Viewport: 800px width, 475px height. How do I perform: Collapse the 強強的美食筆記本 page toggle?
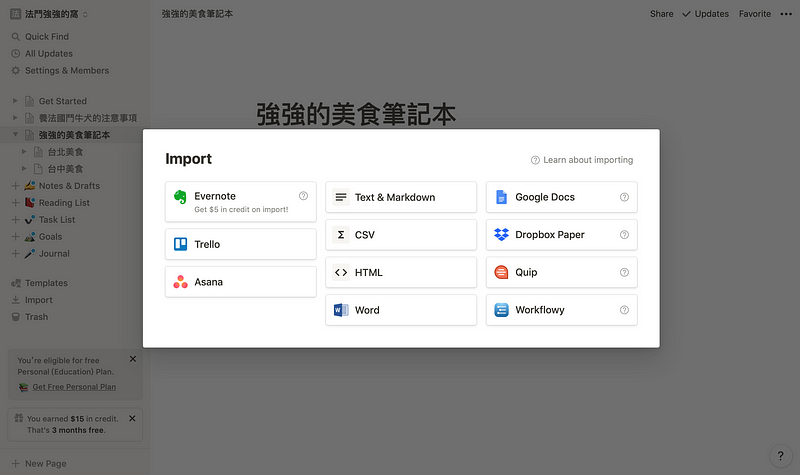pos(15,135)
